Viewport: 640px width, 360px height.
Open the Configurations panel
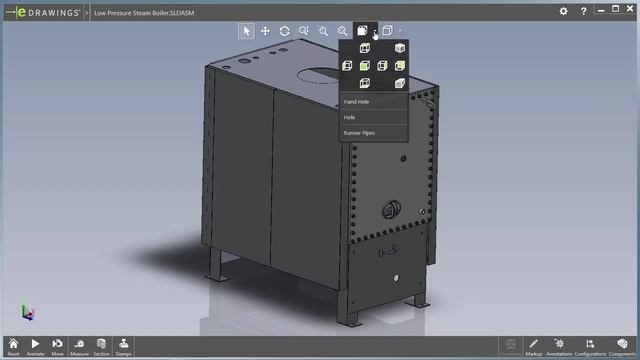(x=590, y=347)
